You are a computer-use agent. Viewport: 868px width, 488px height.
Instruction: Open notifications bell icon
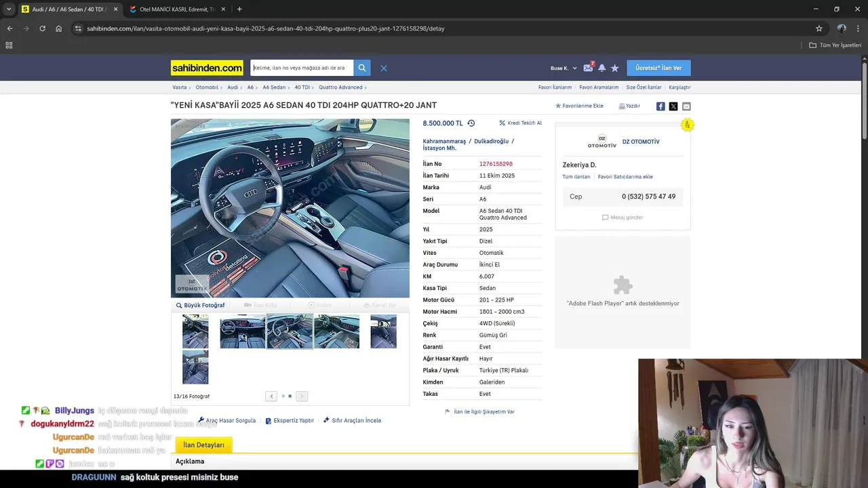coord(601,68)
